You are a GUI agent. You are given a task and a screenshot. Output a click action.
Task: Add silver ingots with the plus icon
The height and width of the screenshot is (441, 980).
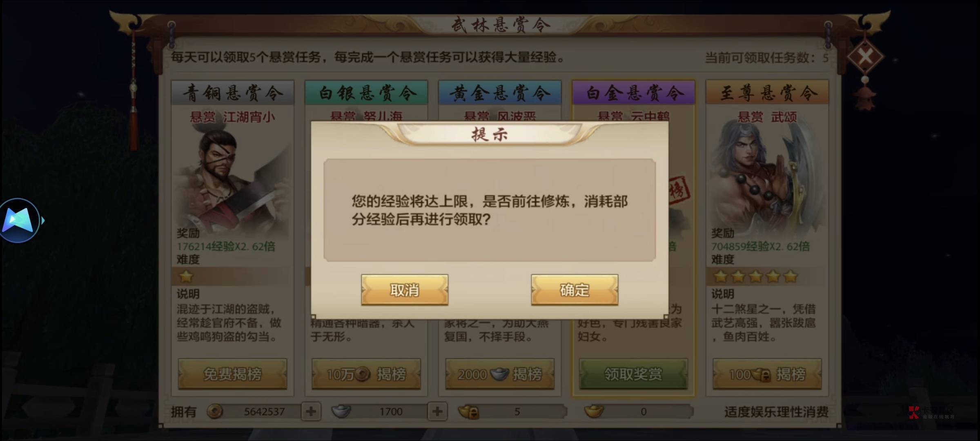437,411
